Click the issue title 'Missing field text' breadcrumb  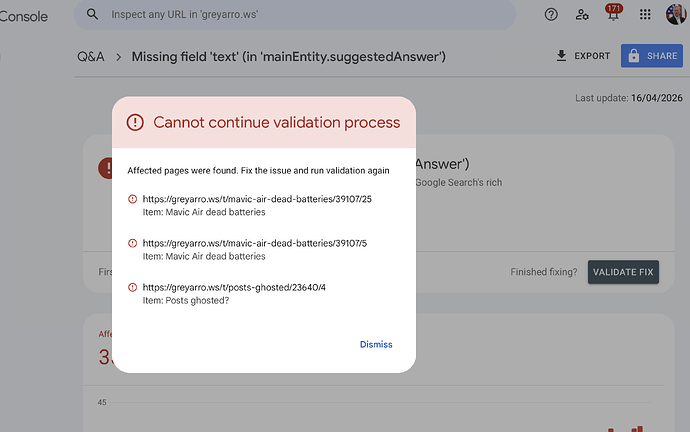[x=289, y=57]
